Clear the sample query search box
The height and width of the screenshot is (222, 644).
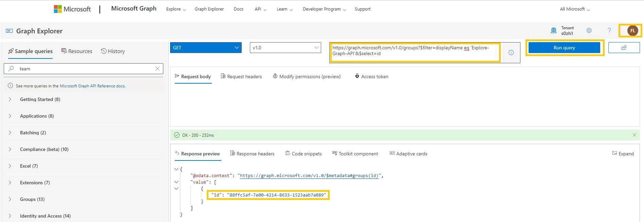[158, 69]
